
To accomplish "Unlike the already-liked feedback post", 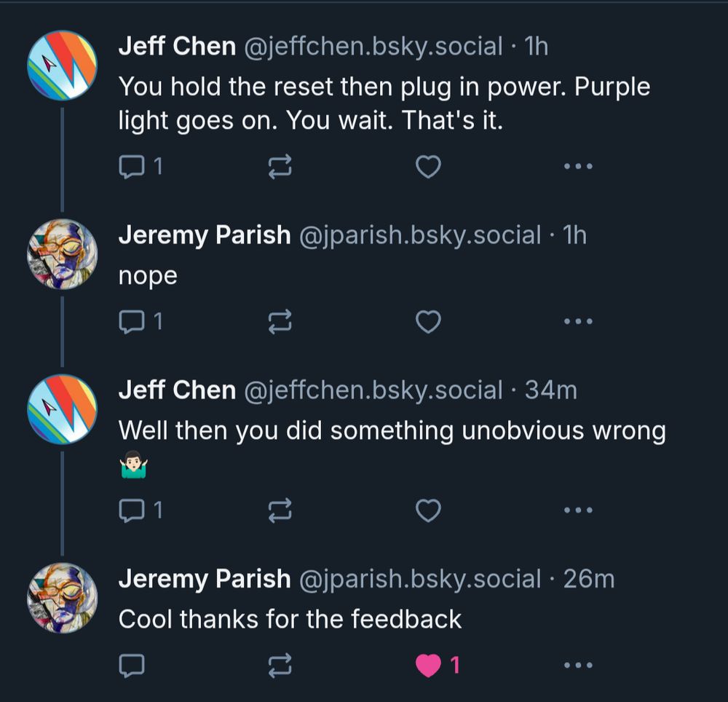I will 428,664.
